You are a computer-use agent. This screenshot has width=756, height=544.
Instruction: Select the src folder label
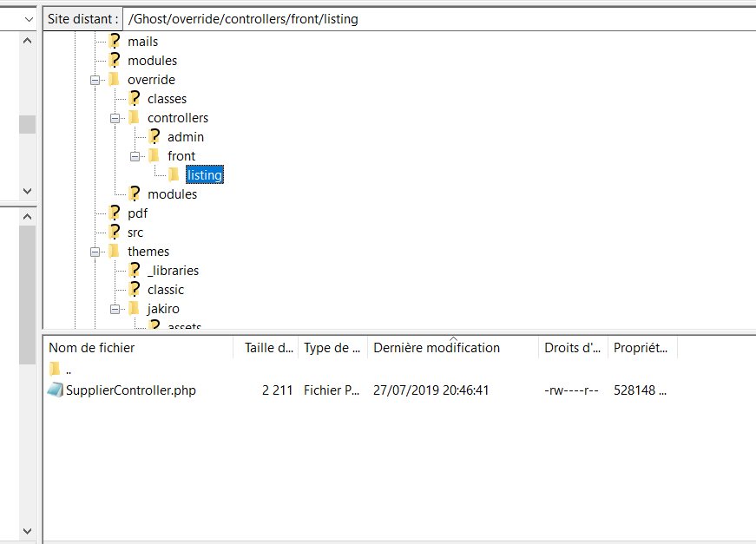click(x=135, y=233)
